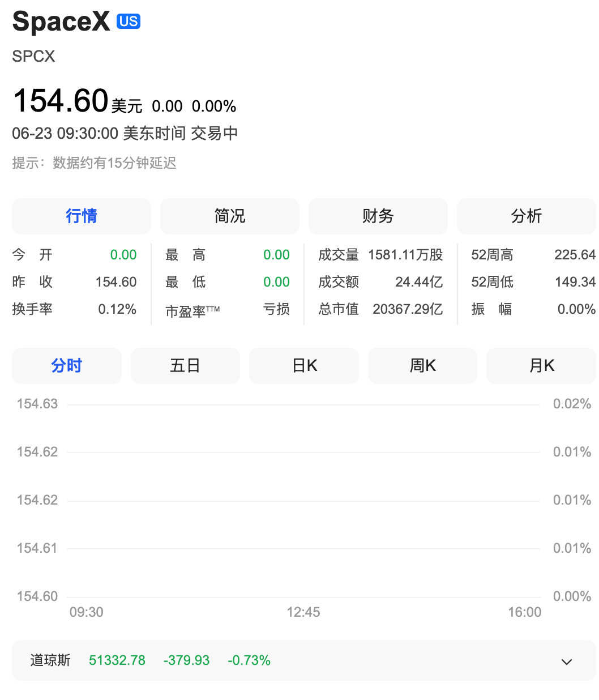Image resolution: width=599 pixels, height=700 pixels.
Task: Click the 06-23 09:30:00 timestamp line
Action: point(125,134)
